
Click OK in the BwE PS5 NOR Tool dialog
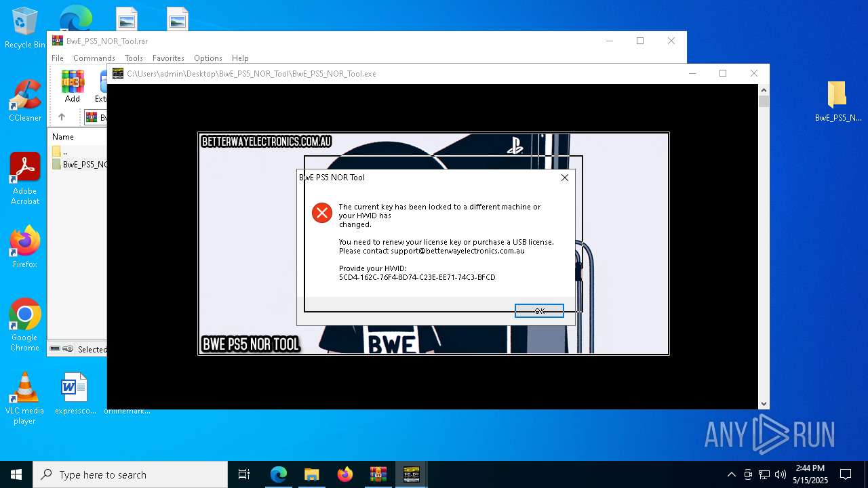point(539,310)
